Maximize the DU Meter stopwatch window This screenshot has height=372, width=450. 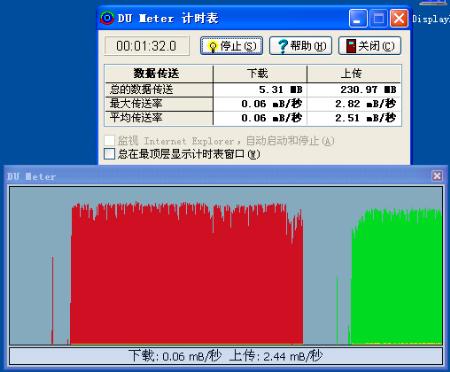378,18
